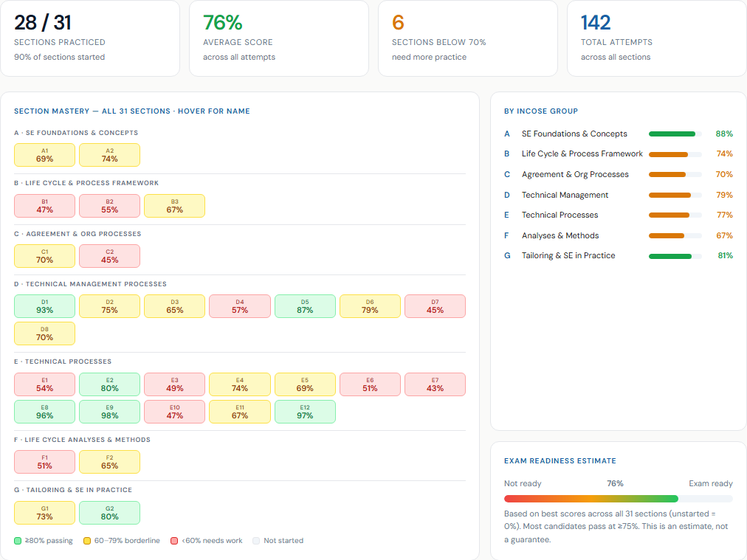
Task: Click the grey Not started legend swatch
Action: (256, 541)
